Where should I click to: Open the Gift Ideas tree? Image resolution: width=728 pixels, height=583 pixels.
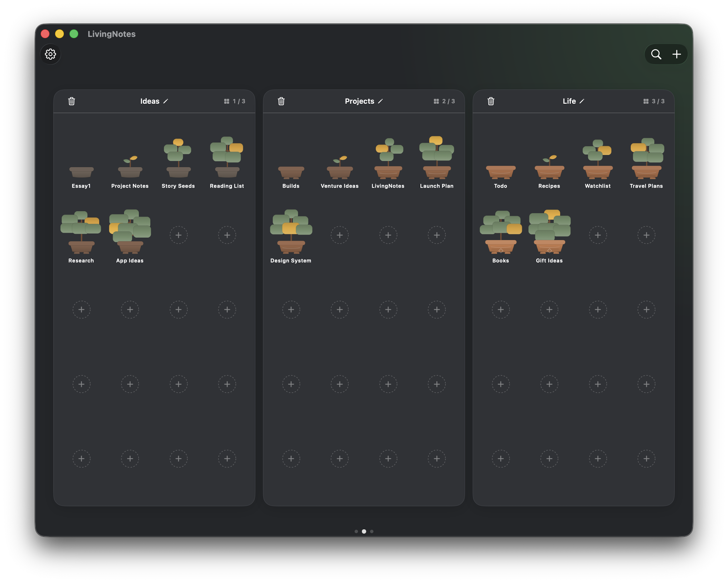(x=549, y=231)
